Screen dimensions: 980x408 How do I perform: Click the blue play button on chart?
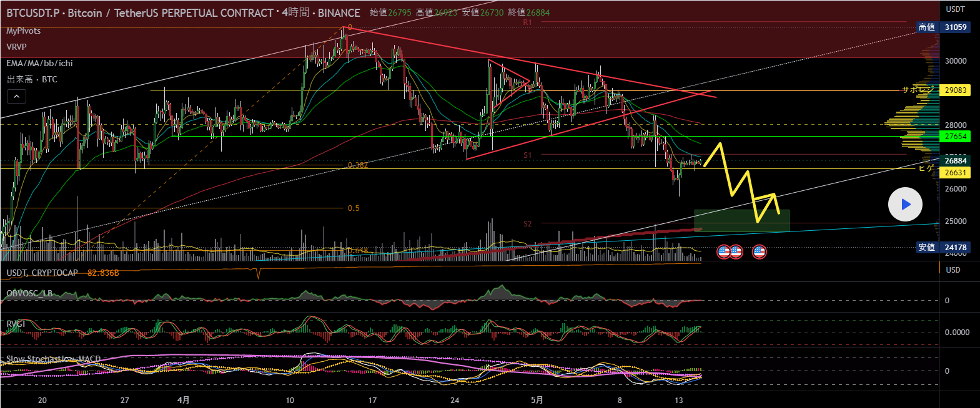(905, 204)
